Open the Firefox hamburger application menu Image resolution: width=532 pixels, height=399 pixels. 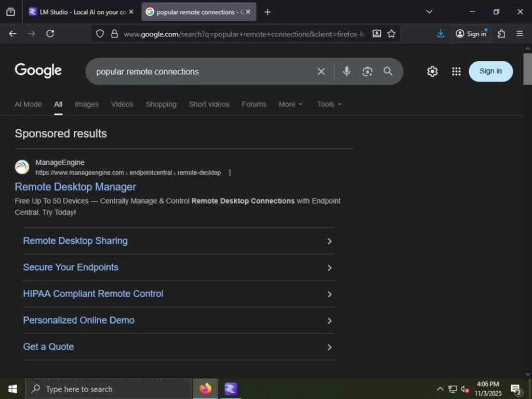pyautogui.click(x=520, y=34)
